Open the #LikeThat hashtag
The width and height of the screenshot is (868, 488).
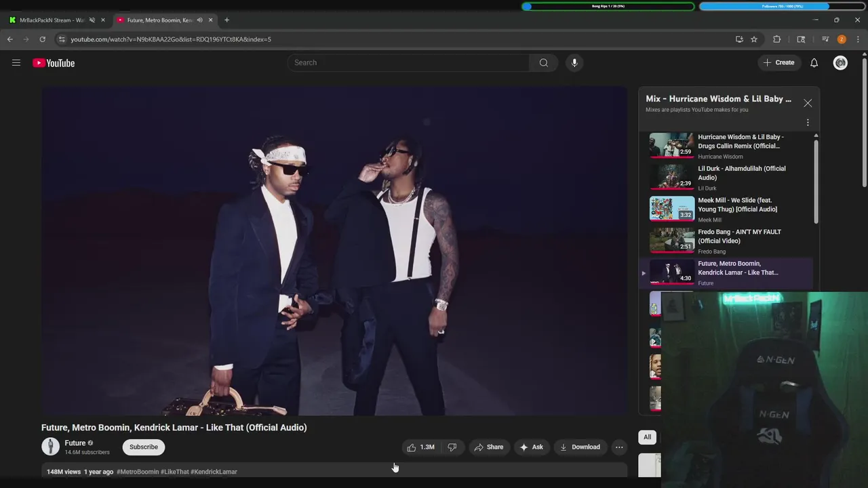[x=175, y=472]
